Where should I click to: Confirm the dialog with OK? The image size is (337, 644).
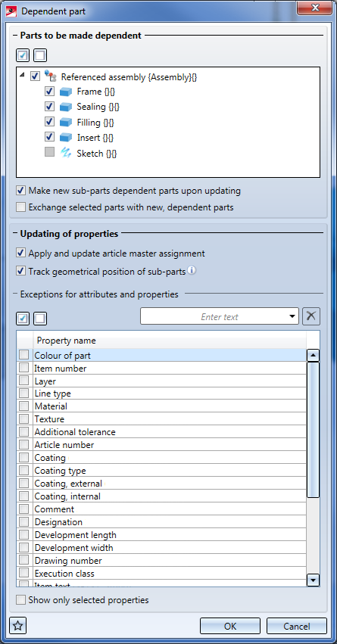[x=230, y=626]
